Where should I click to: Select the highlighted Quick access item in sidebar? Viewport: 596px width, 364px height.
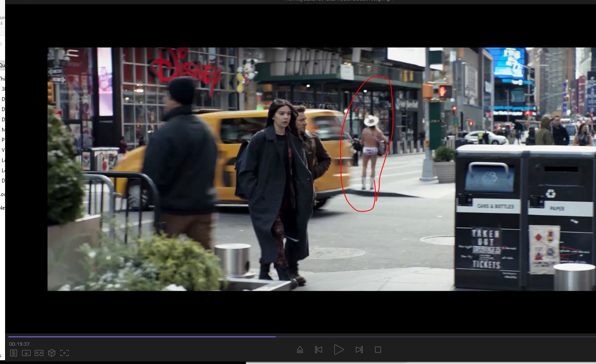2,65
